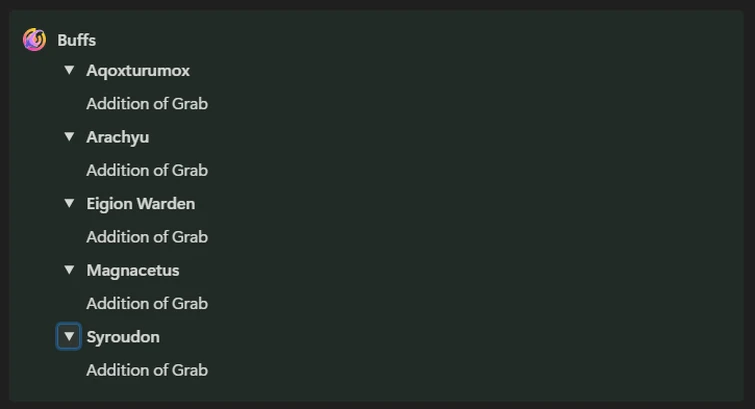Viewport: 755px width, 409px height.
Task: Select the Aqoxturumox entry name
Action: tap(137, 71)
